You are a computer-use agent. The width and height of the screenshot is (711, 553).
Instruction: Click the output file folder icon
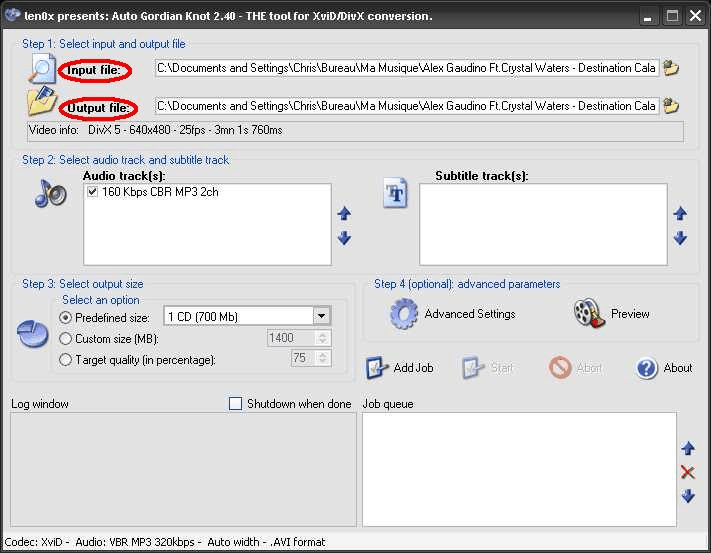tap(42, 100)
